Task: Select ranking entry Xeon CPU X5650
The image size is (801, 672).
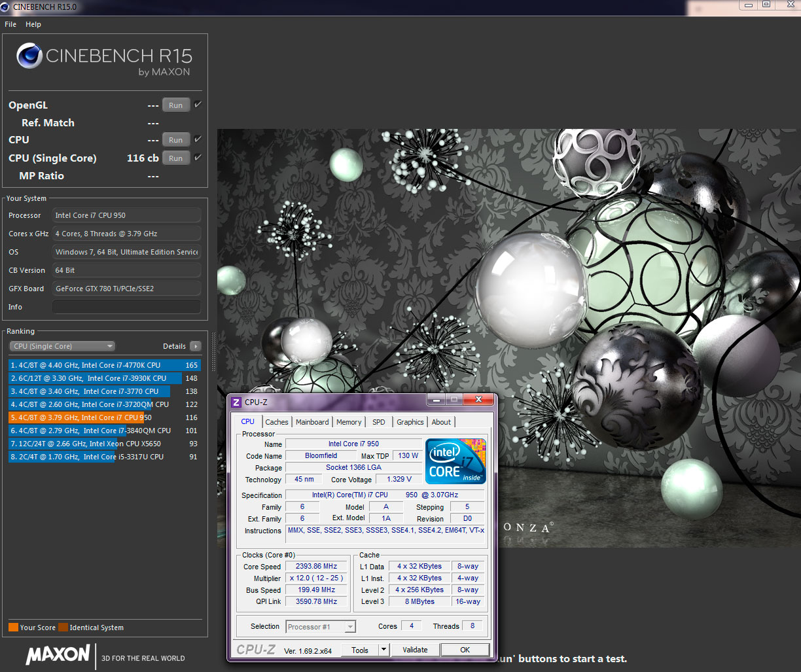Action: [x=105, y=444]
